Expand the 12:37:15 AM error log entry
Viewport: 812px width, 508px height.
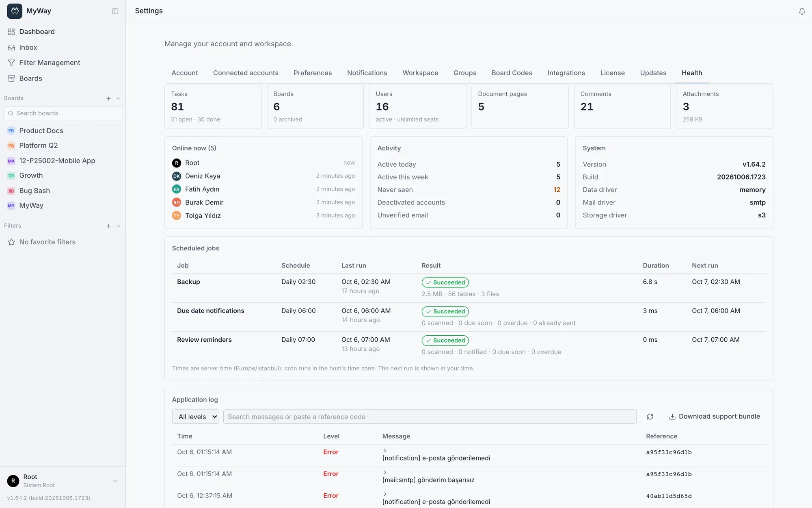click(x=385, y=494)
